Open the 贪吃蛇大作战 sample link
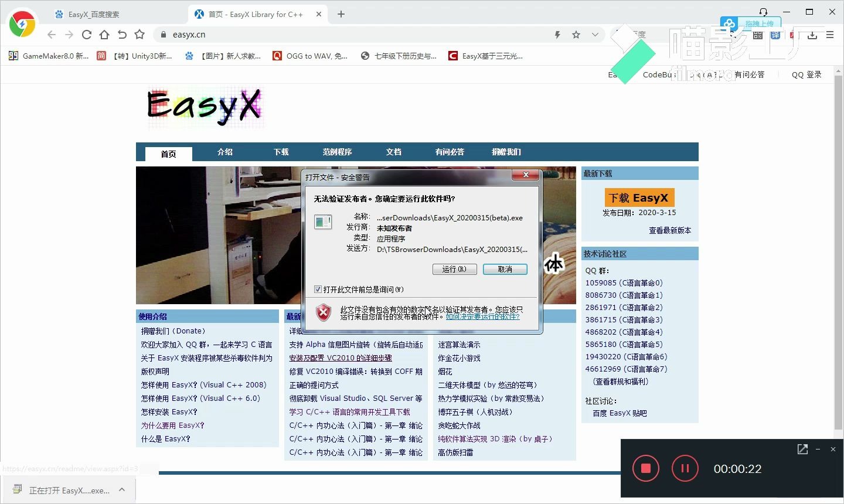Viewport: 844px width, 504px height. [459, 425]
